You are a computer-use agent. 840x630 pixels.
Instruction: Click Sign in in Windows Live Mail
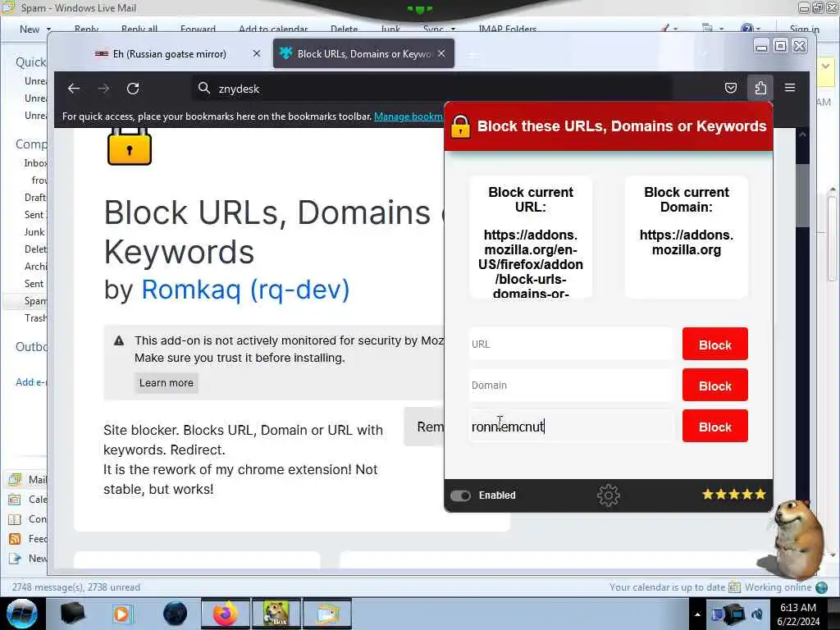[x=804, y=29]
